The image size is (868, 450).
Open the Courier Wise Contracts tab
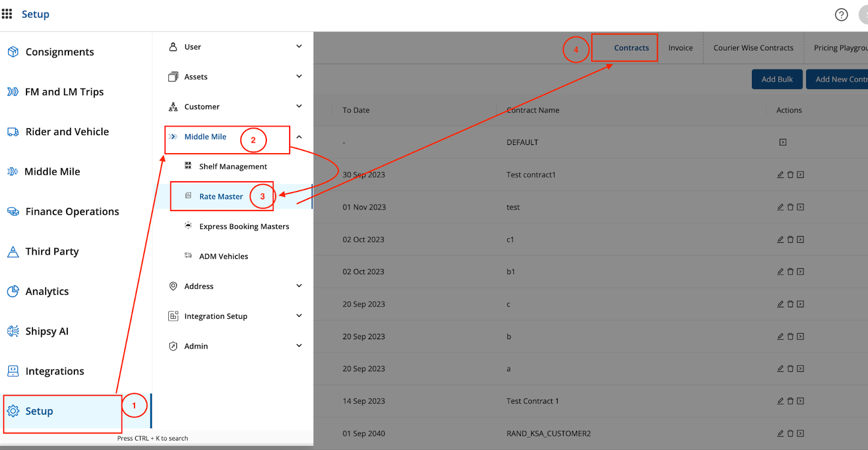click(753, 48)
